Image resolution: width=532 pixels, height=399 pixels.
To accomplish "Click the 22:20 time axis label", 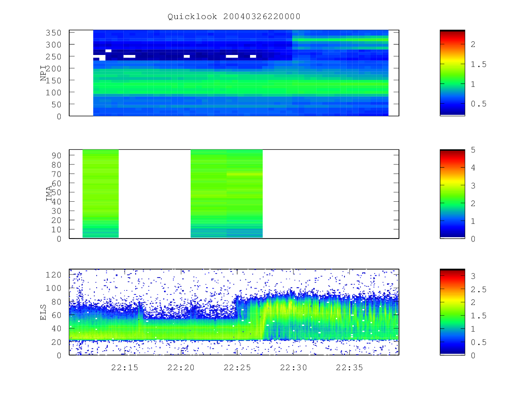I will (181, 368).
